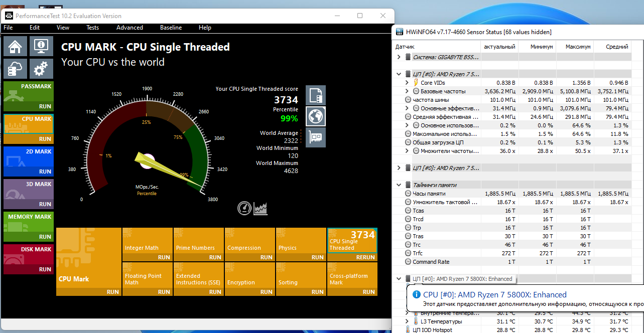Click the thermometer icon beside L3 Температуры

pos(416,321)
